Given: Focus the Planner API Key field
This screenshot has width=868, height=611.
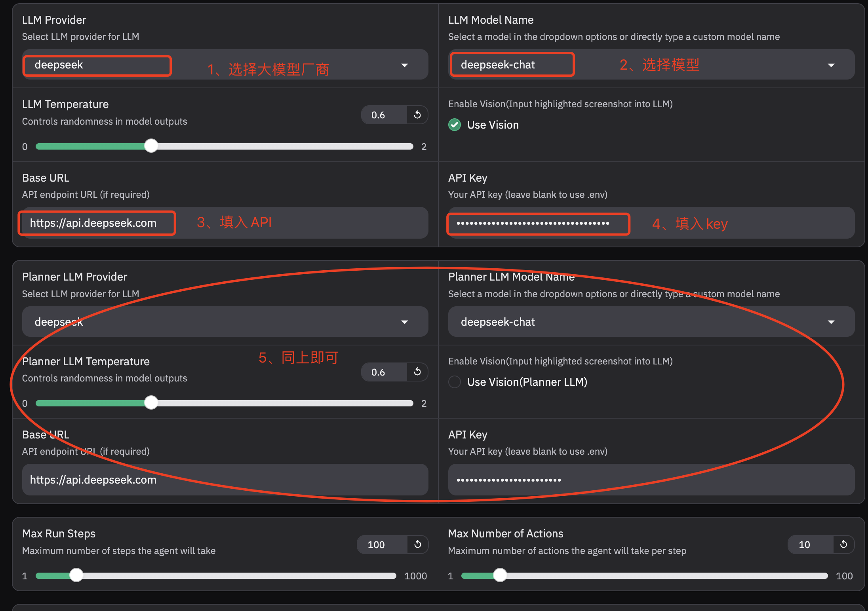Looking at the screenshot, I should [x=651, y=480].
